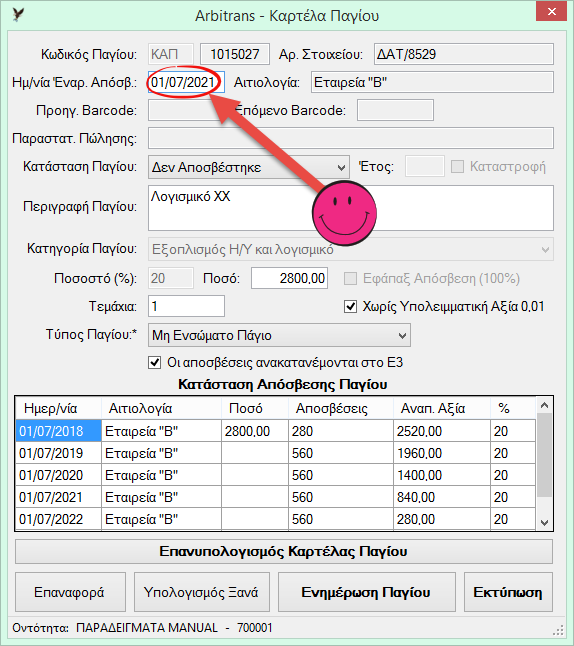Click Επανυπολογισμός Καρτέλας Παγίου button

pyautogui.click(x=283, y=551)
